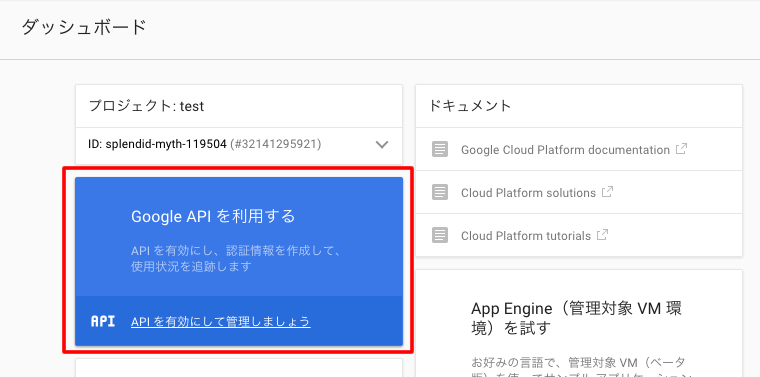Open the Cloud Platform solutions link
Image resolution: width=760 pixels, height=377 pixels.
pos(528,193)
